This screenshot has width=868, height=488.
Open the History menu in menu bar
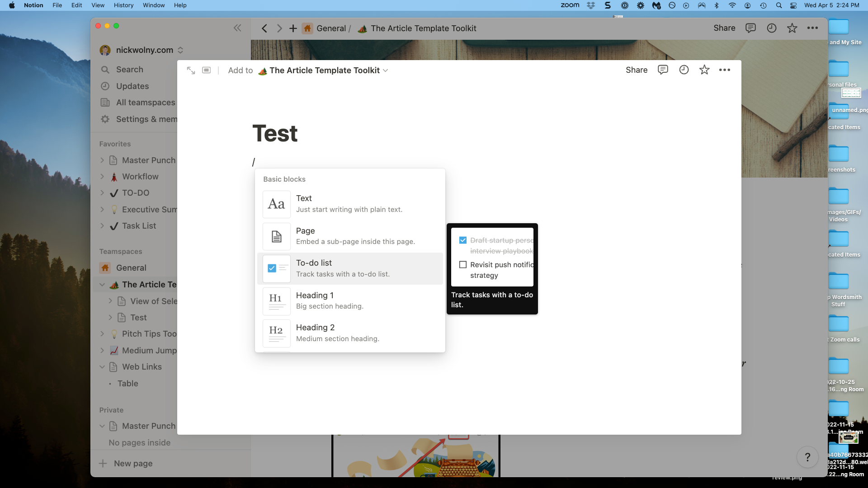click(x=123, y=5)
